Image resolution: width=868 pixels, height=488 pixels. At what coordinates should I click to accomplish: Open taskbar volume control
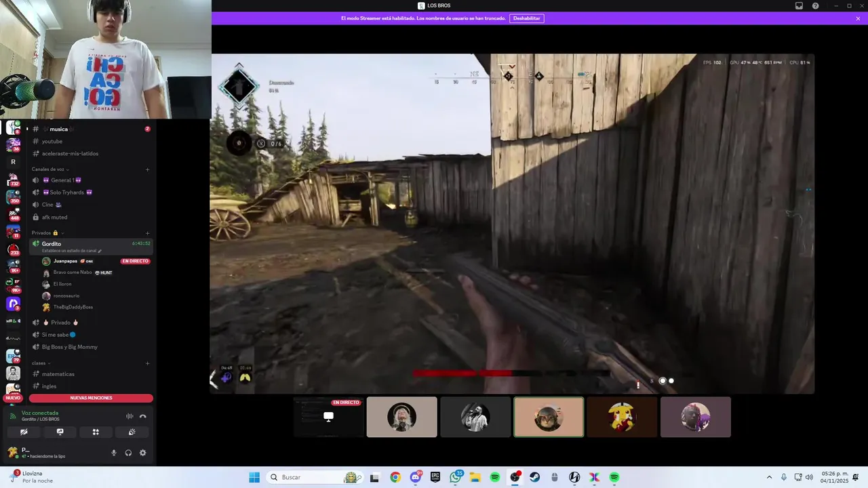(x=809, y=477)
